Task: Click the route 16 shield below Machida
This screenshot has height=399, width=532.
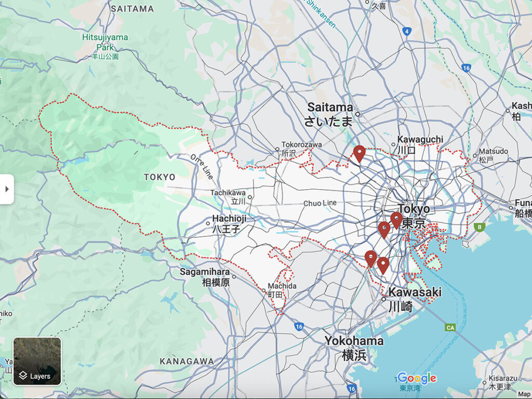Action: pos(299,327)
